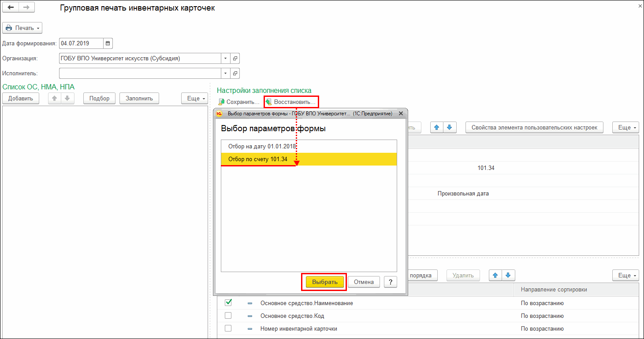The height and width of the screenshot is (339, 644).
Task: Move sort field up arrow near Удалить
Action: coord(495,275)
